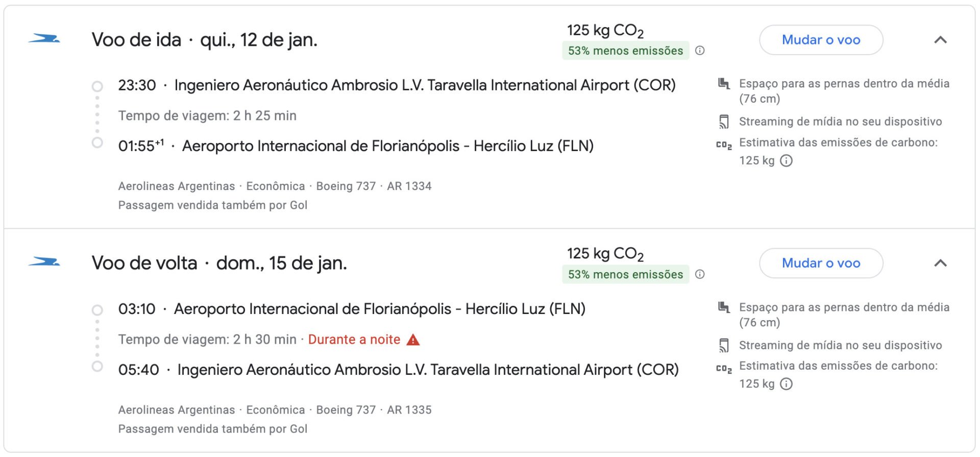
Task: Click the legroom seat icon for return flight
Action: (724, 307)
